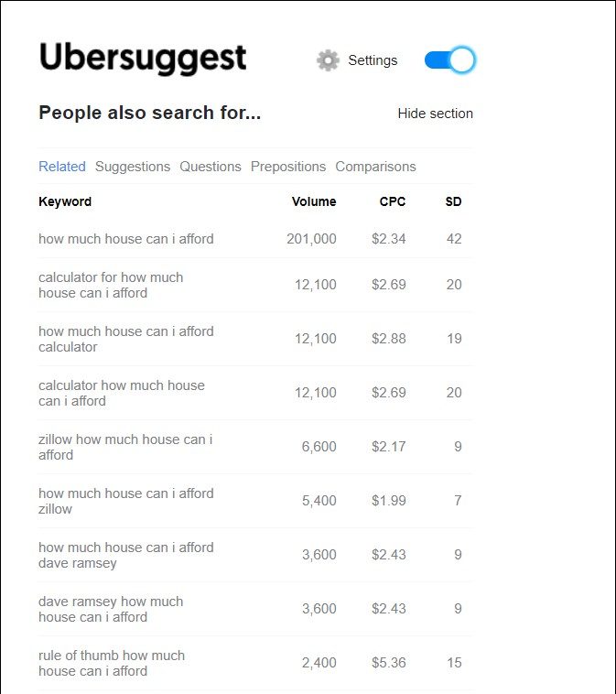
Task: Sort by the SD column header
Action: pyautogui.click(x=453, y=201)
